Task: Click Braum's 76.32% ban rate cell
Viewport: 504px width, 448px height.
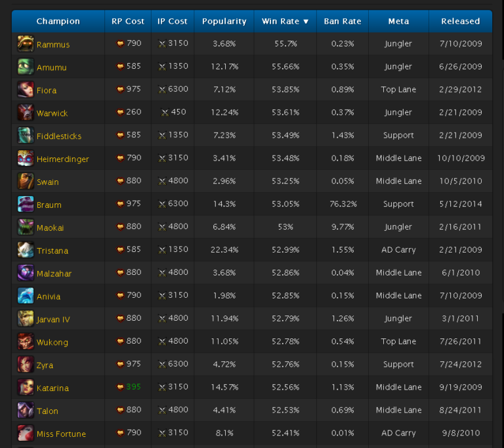Action: click(342, 204)
